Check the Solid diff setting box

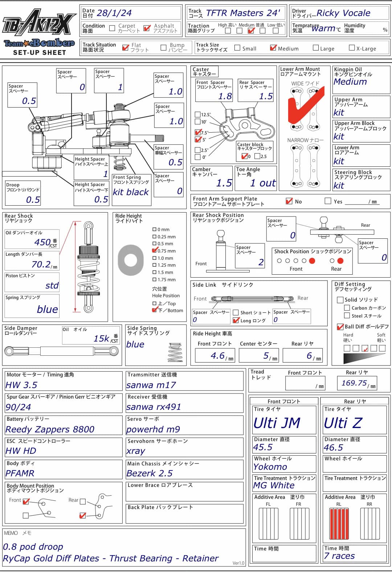coord(340,300)
